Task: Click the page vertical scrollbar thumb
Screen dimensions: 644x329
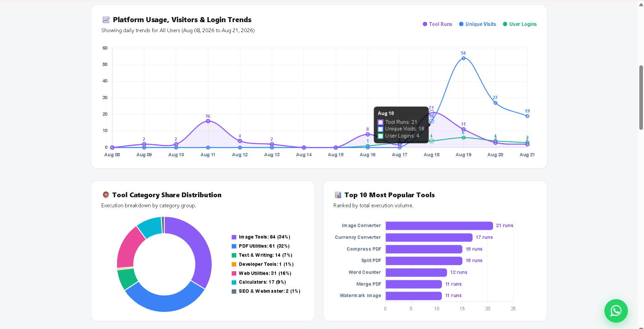Action: 641,97
